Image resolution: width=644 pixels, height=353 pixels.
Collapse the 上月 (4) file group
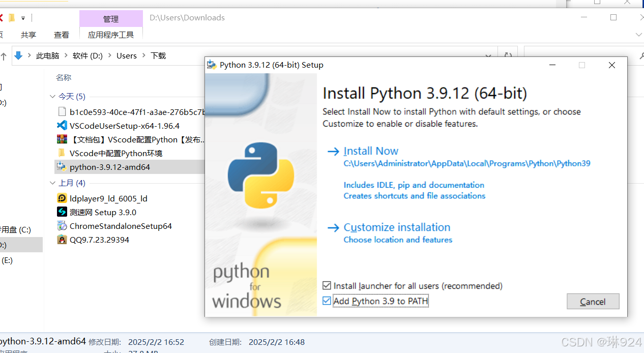pos(52,183)
